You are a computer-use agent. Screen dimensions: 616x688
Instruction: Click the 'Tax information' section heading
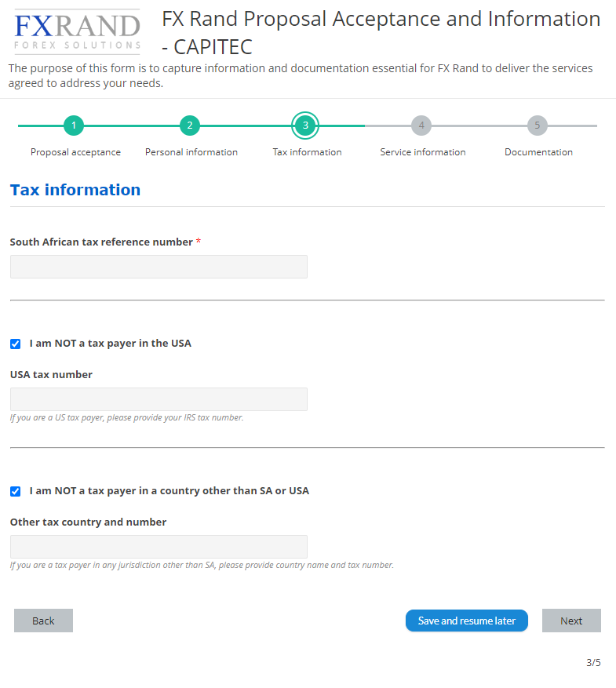tap(75, 190)
